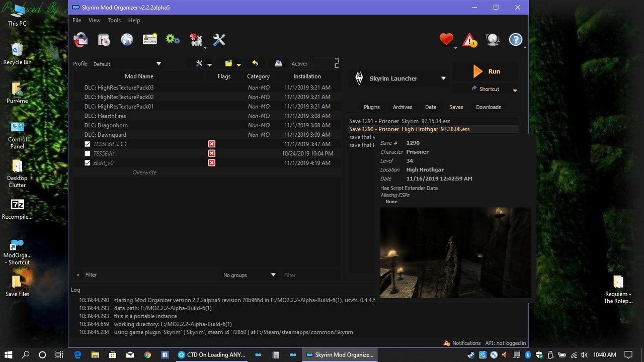This screenshot has height=362, width=644.
Task: Open the This PC desktop icon
Action: tap(17, 15)
